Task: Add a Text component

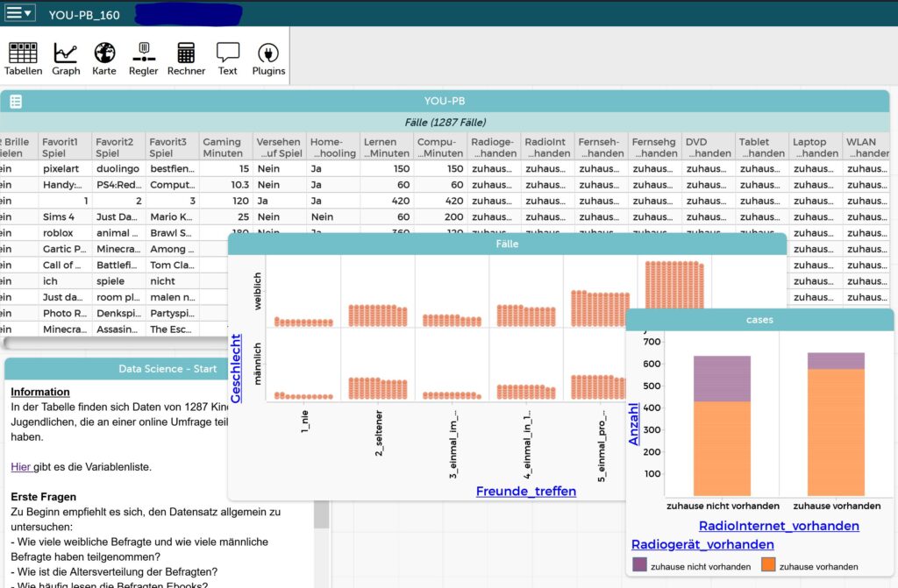Action: pyautogui.click(x=228, y=58)
